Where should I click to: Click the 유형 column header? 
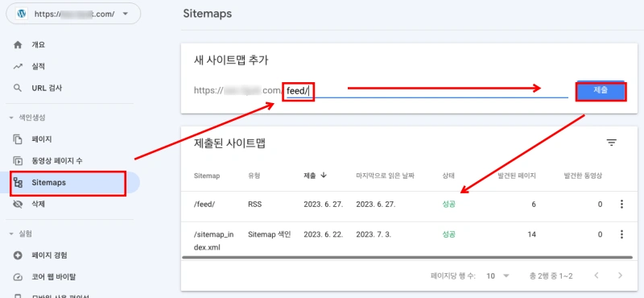tap(254, 176)
